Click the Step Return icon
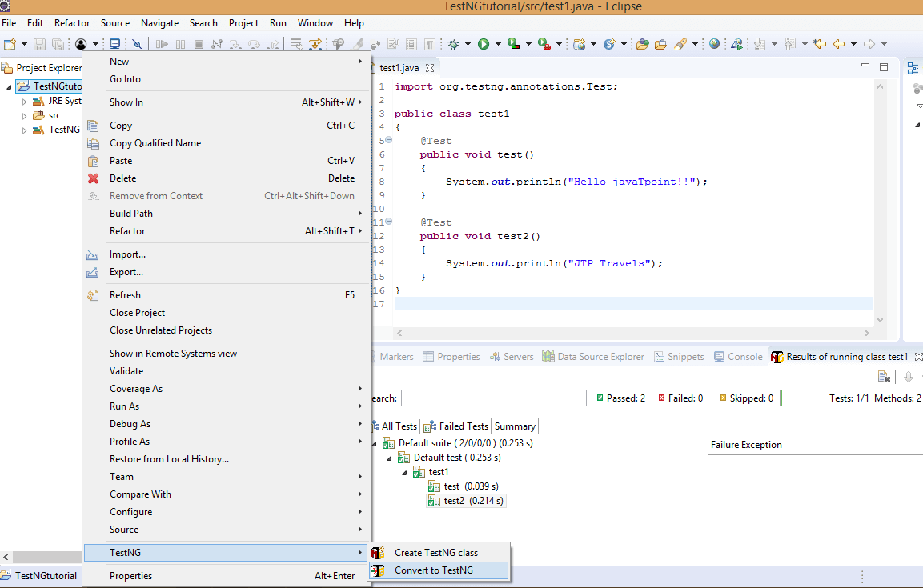Viewport: 923px width, 588px height. tap(273, 44)
